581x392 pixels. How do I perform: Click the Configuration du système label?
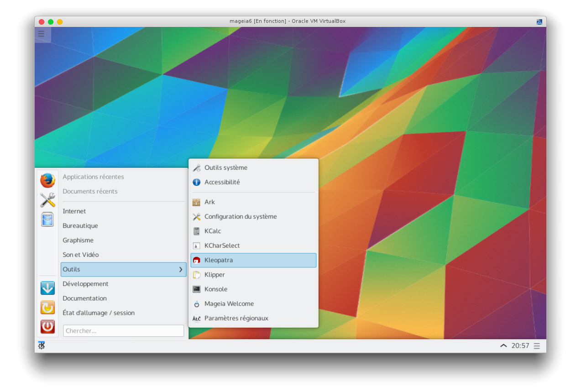[241, 217]
